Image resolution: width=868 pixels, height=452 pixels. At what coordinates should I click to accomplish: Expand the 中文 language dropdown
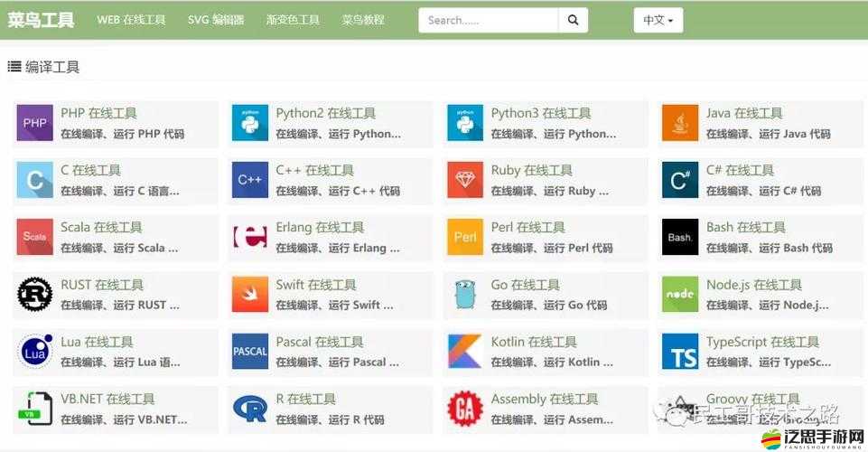coord(658,20)
